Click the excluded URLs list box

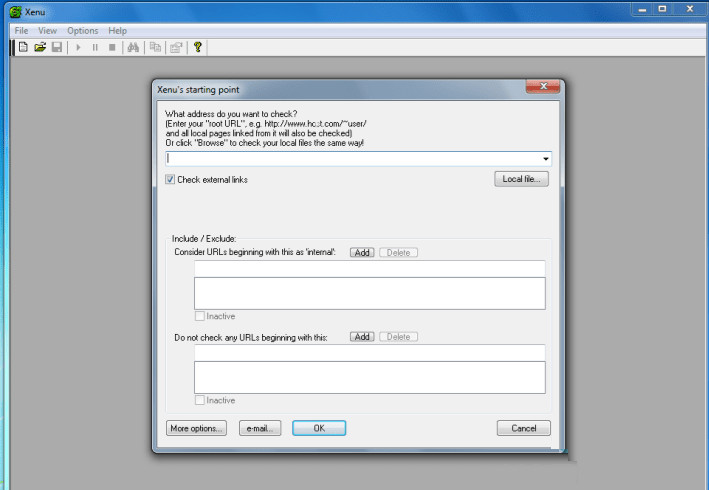[370, 377]
